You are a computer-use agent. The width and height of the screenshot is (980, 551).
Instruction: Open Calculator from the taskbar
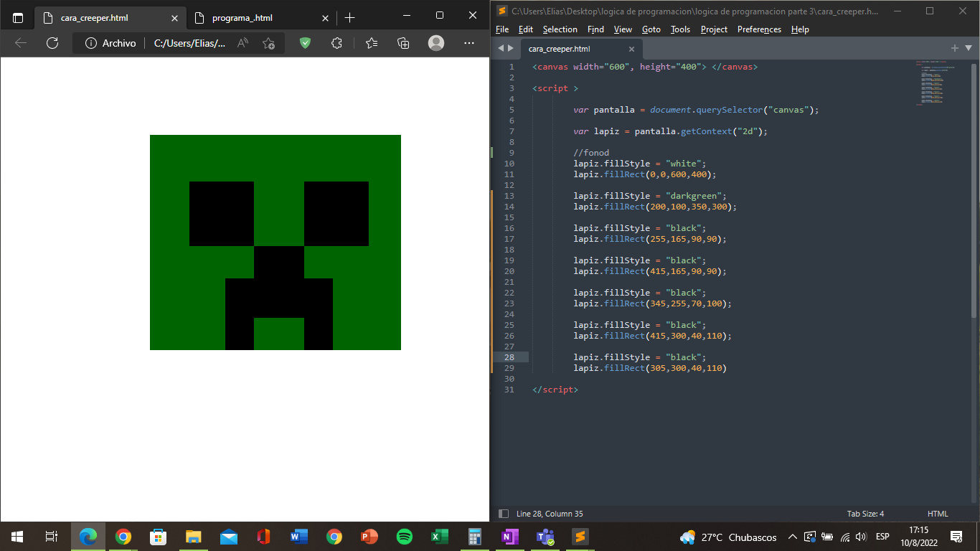click(474, 537)
